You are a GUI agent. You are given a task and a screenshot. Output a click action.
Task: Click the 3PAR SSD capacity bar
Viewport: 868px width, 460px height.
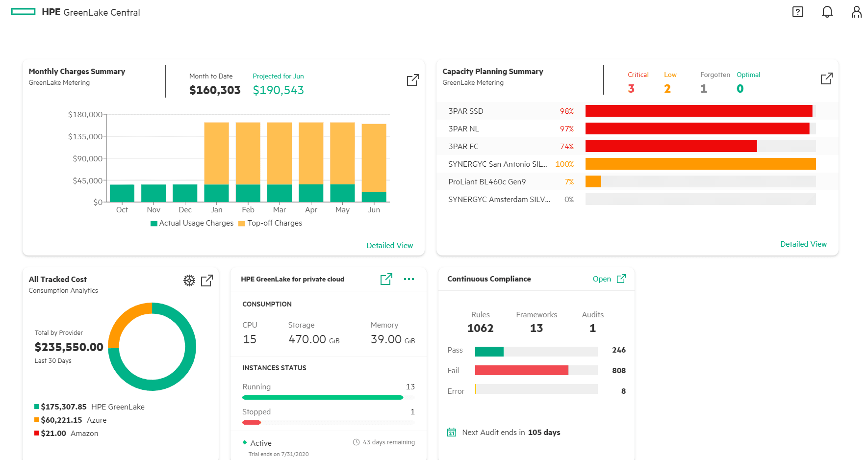(x=701, y=111)
